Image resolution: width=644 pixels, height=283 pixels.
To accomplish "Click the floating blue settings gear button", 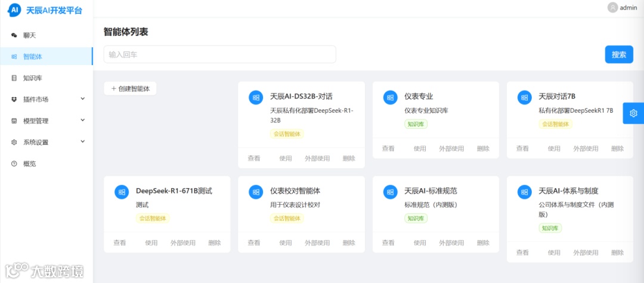I will click(633, 113).
